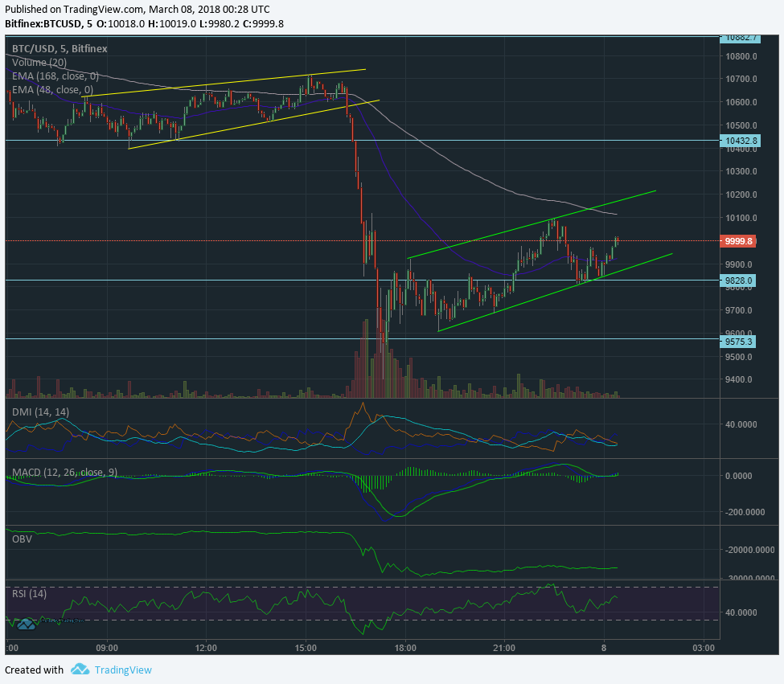The image size is (784, 684).
Task: Click the 21:00 time axis label
Action: [x=504, y=648]
